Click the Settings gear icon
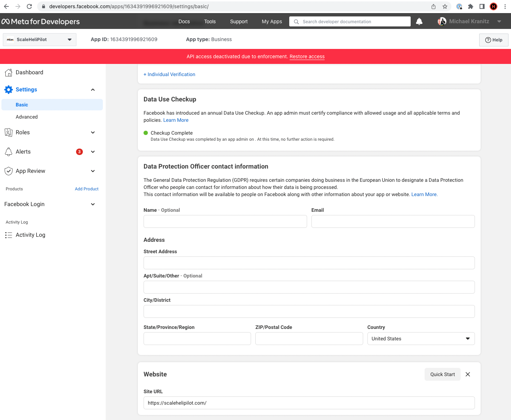511x420 pixels. click(x=9, y=90)
